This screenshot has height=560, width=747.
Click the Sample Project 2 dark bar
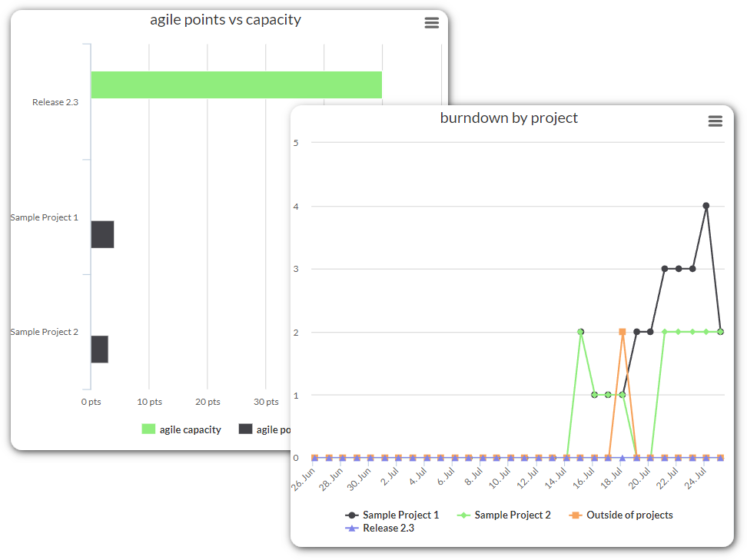point(99,349)
